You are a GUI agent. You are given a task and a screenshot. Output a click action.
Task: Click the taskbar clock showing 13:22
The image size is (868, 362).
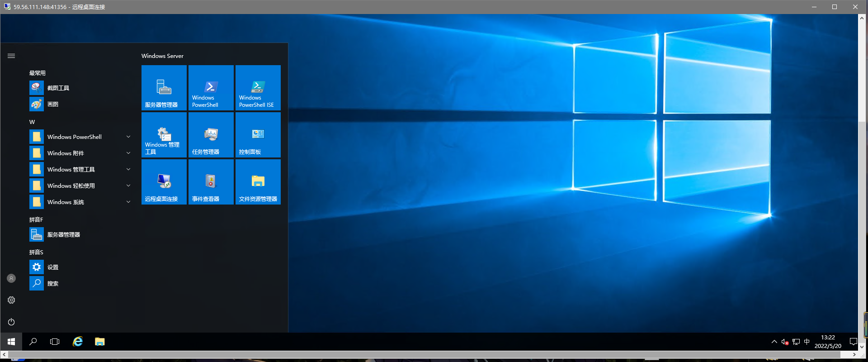pyautogui.click(x=828, y=342)
